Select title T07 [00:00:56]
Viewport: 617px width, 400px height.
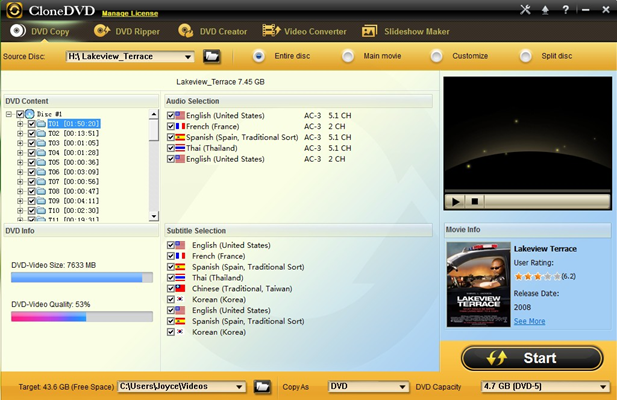coord(74,182)
